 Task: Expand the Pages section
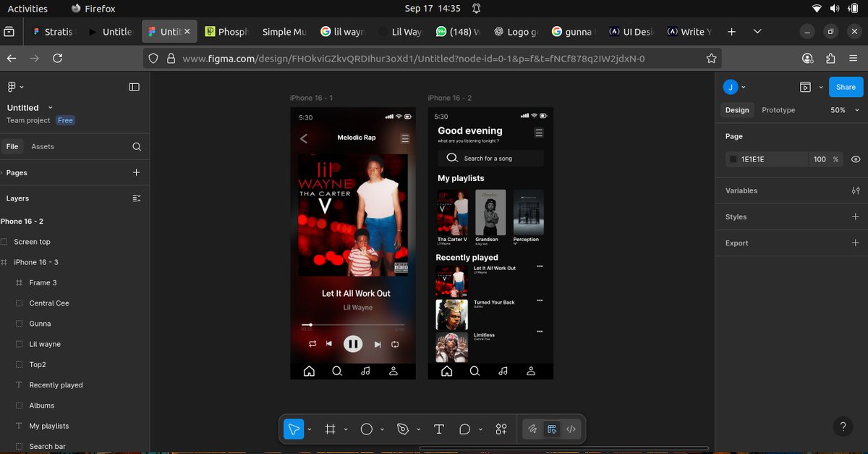coord(2,172)
